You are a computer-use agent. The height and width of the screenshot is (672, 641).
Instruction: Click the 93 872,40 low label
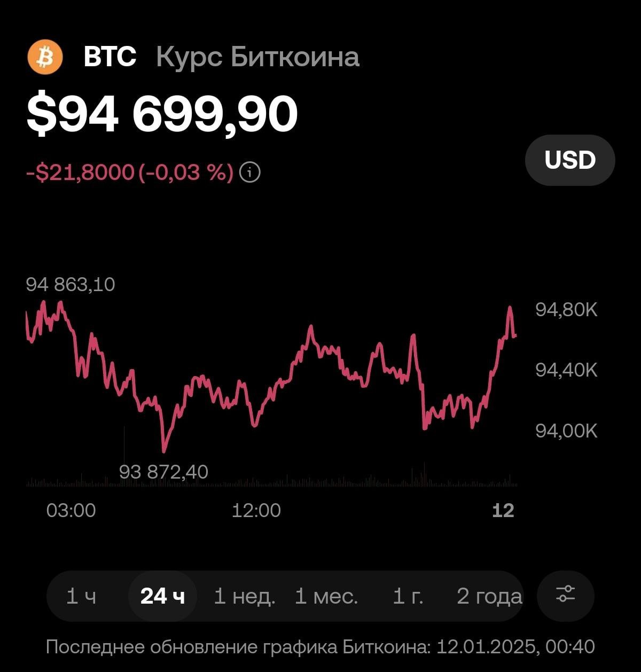pos(163,472)
